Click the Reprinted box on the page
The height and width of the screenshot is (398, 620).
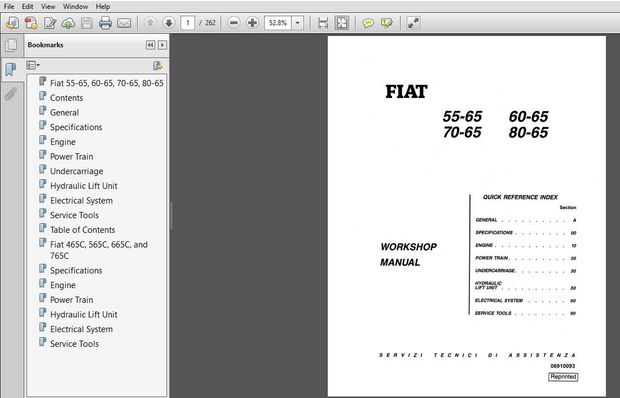[x=563, y=377]
